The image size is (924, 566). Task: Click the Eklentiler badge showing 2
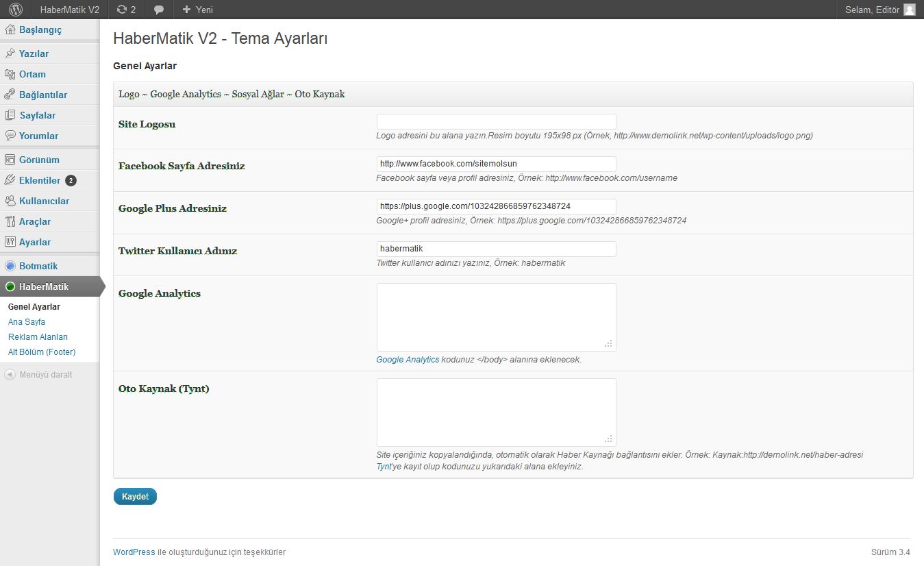(x=71, y=181)
